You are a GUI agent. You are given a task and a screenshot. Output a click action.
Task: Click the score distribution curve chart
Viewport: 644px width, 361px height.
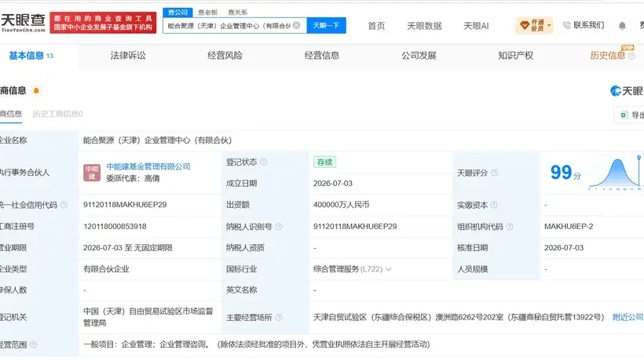[x=615, y=173]
